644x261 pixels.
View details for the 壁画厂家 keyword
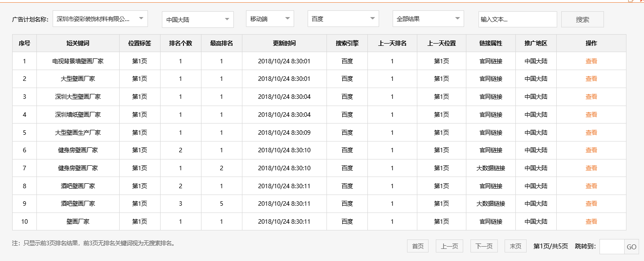(x=591, y=221)
